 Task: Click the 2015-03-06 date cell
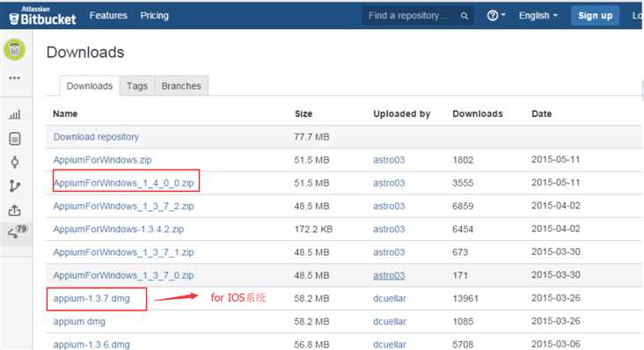click(556, 344)
